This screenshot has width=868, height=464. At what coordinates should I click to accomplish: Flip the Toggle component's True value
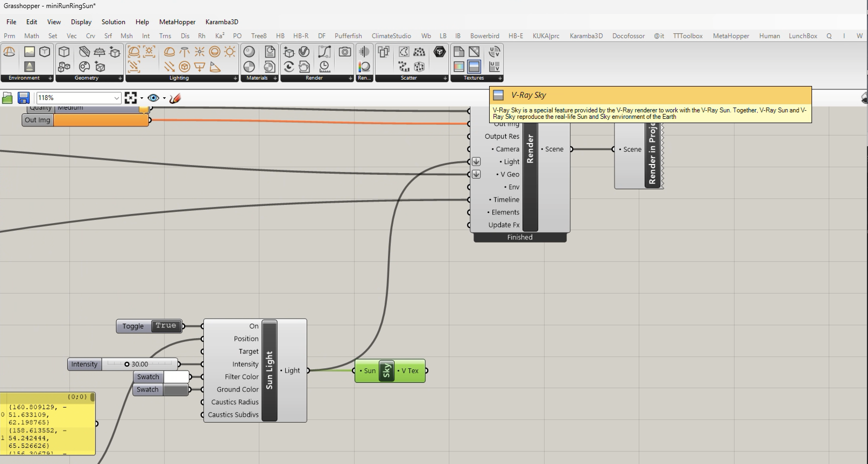pos(166,326)
